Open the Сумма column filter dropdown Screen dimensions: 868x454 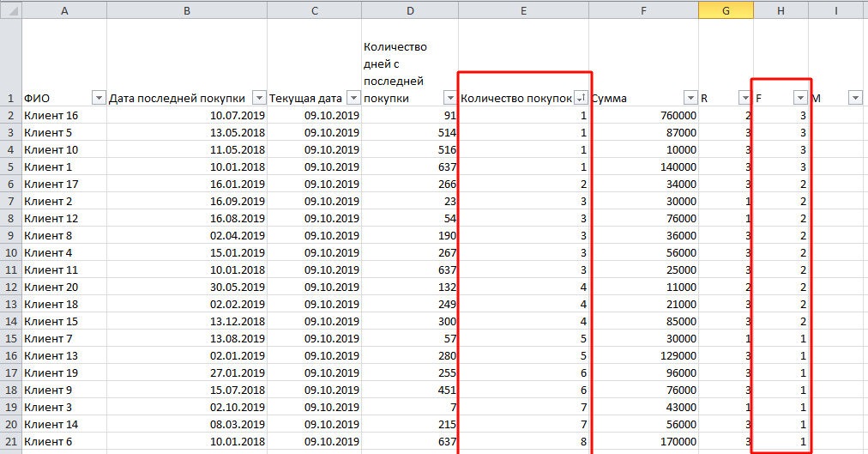tap(690, 98)
